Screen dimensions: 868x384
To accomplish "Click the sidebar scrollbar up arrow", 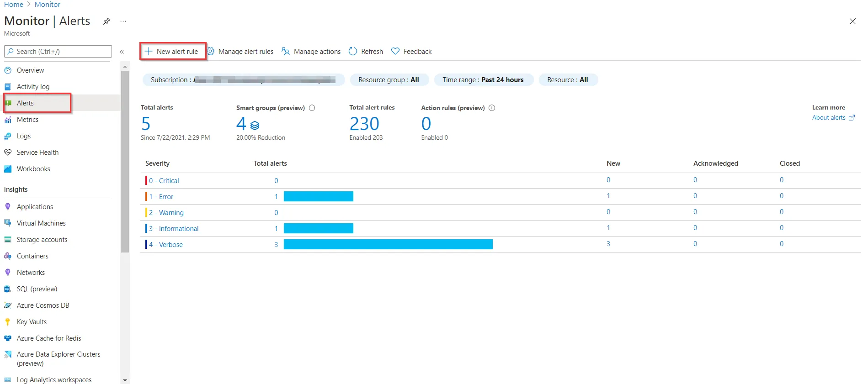I will click(125, 67).
